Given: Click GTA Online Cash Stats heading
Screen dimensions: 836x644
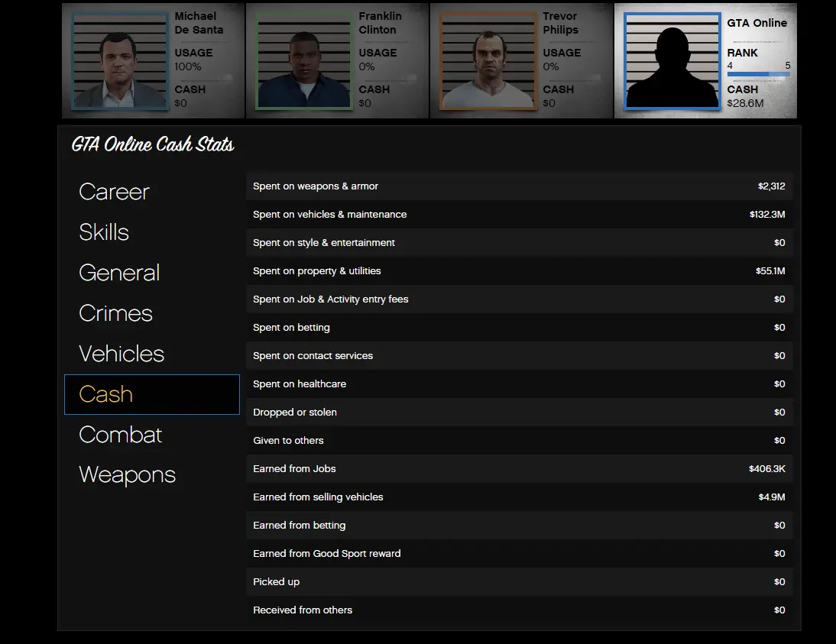Looking at the screenshot, I should 153,144.
